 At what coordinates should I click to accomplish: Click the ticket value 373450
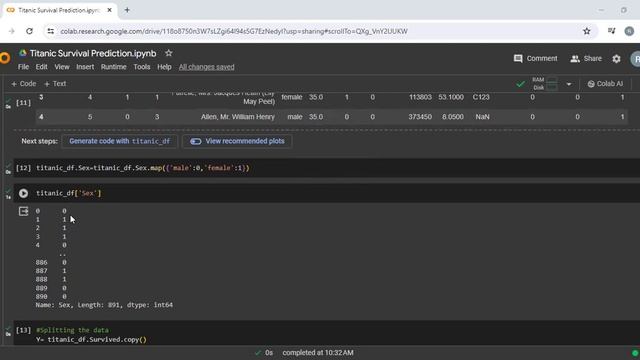point(420,117)
